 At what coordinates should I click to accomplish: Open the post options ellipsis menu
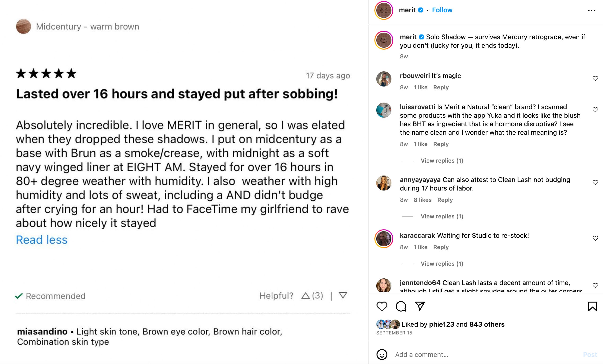coord(592,10)
